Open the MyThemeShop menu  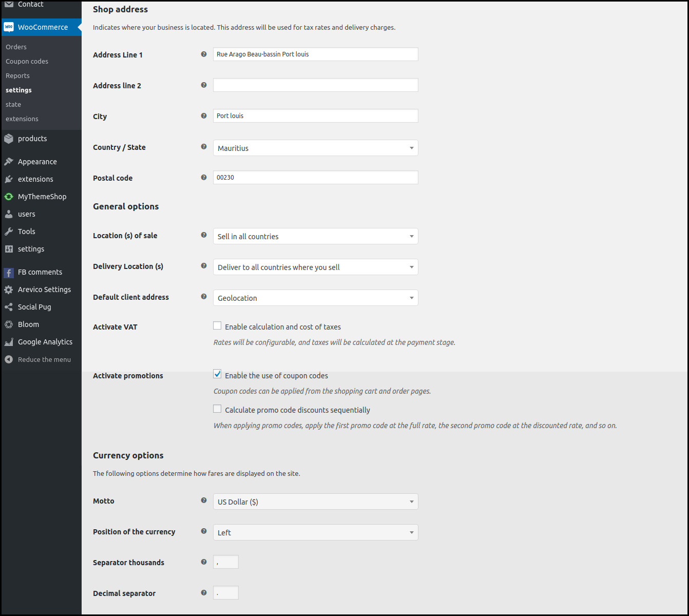[x=42, y=197]
